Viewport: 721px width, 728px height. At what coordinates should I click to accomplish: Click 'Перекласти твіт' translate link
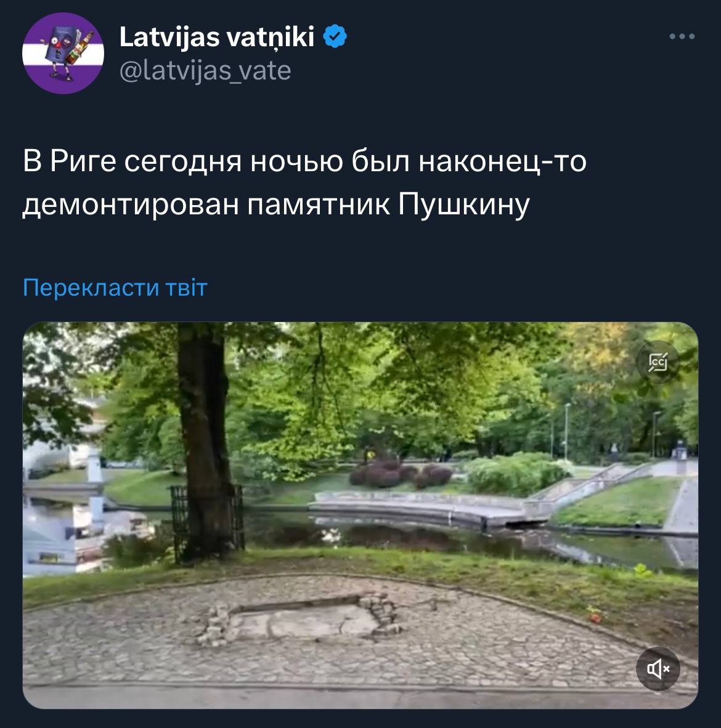coord(115,288)
